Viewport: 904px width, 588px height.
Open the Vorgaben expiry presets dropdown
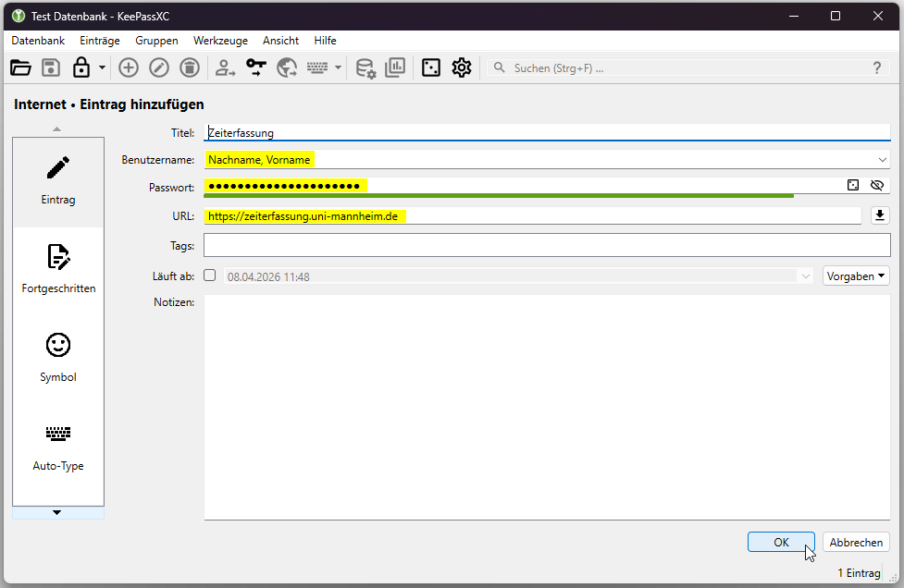[856, 276]
